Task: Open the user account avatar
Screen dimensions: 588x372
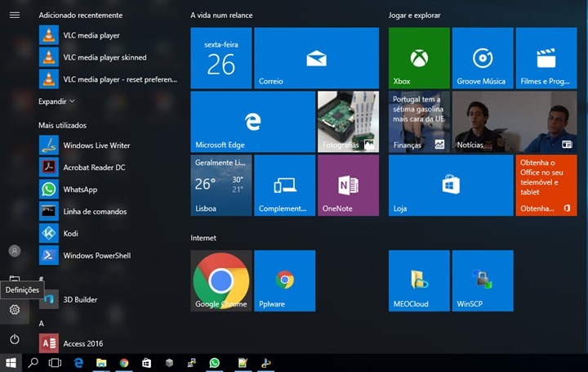Action: 15,251
